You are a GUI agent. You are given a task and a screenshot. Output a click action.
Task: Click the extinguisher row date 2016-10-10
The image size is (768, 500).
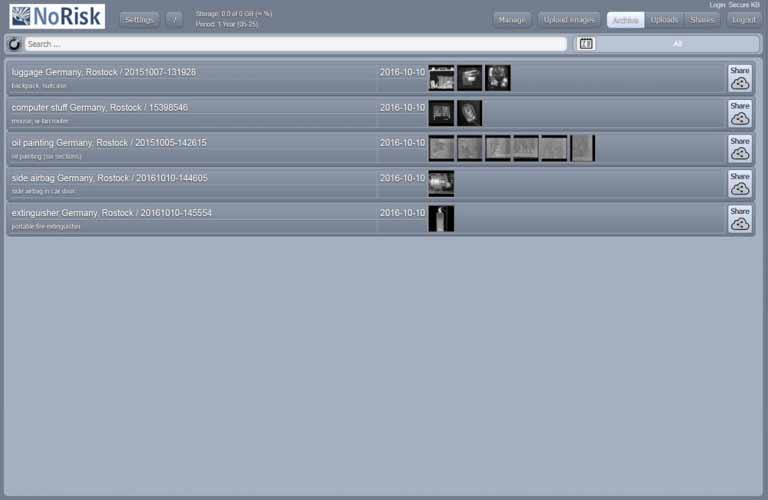click(x=402, y=213)
